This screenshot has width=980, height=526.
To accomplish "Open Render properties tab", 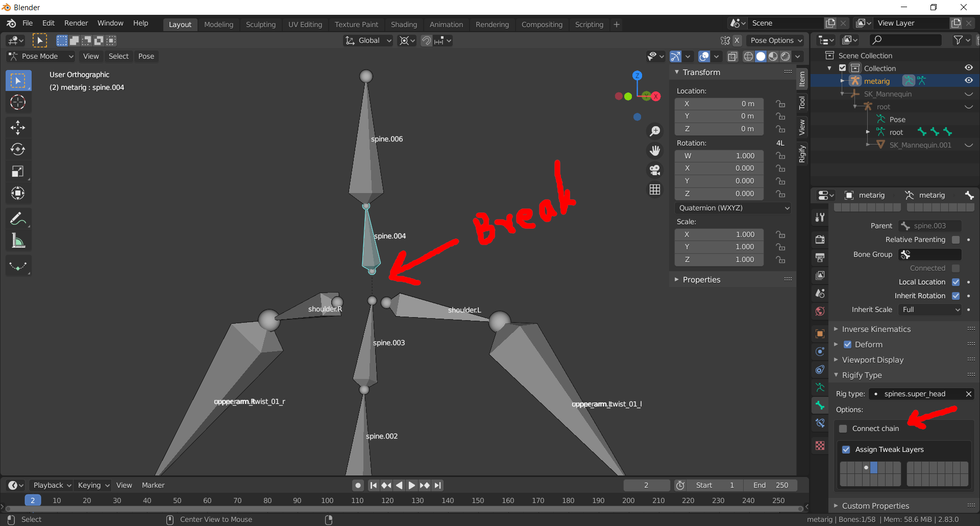I will (x=820, y=240).
